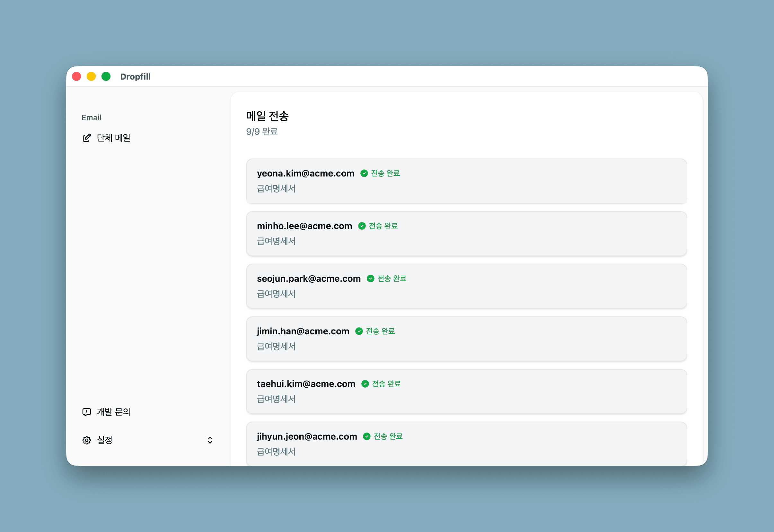Click green check icon for seojun.park@acme.com
This screenshot has height=532, width=774.
pos(370,279)
